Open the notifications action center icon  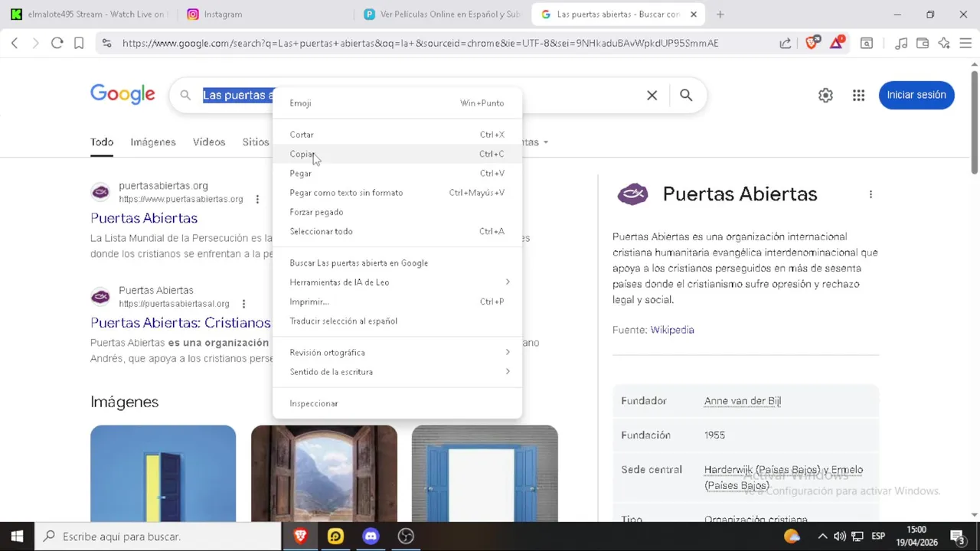click(x=956, y=536)
